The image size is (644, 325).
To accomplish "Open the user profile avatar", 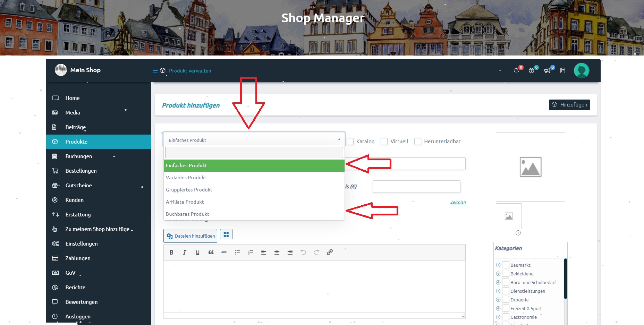I will coord(582,70).
